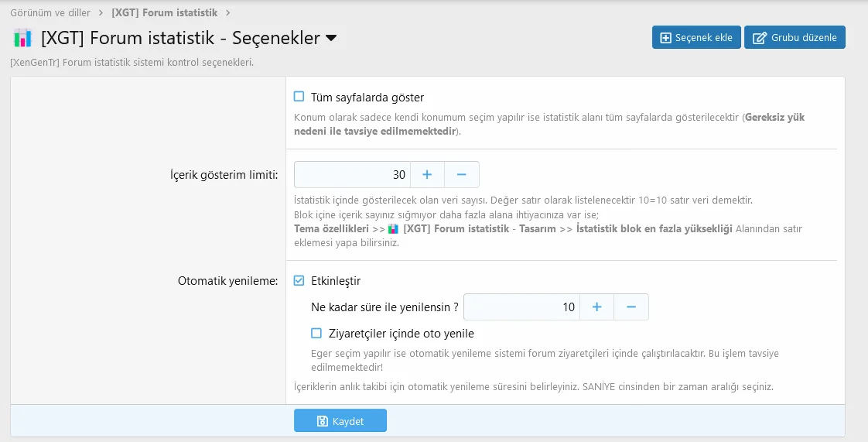The height and width of the screenshot is (442, 868).
Task: Click the edit pencil icon on Grubu düzenle
Action: pos(760,38)
